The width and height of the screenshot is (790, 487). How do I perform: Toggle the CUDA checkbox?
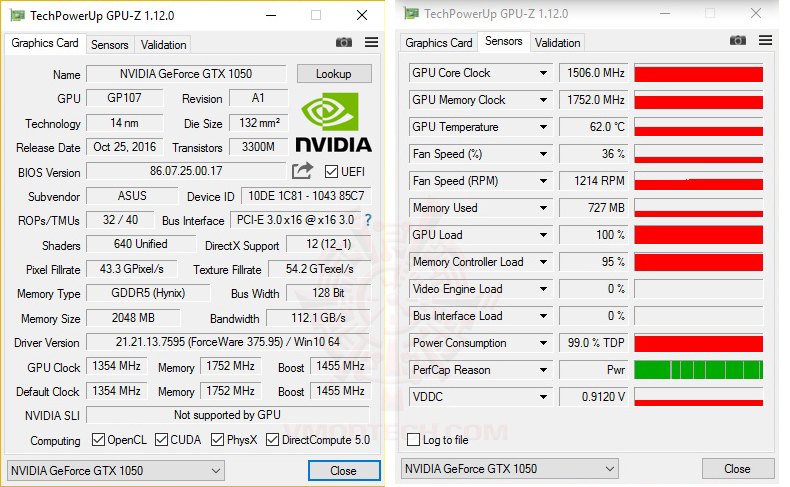pyautogui.click(x=161, y=440)
